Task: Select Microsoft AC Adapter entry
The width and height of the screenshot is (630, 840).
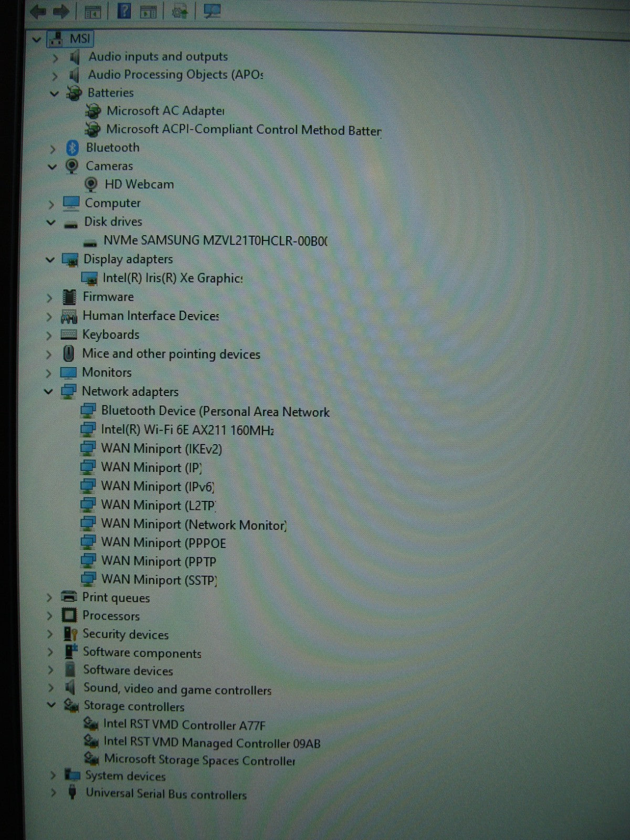Action: pyautogui.click(x=165, y=111)
